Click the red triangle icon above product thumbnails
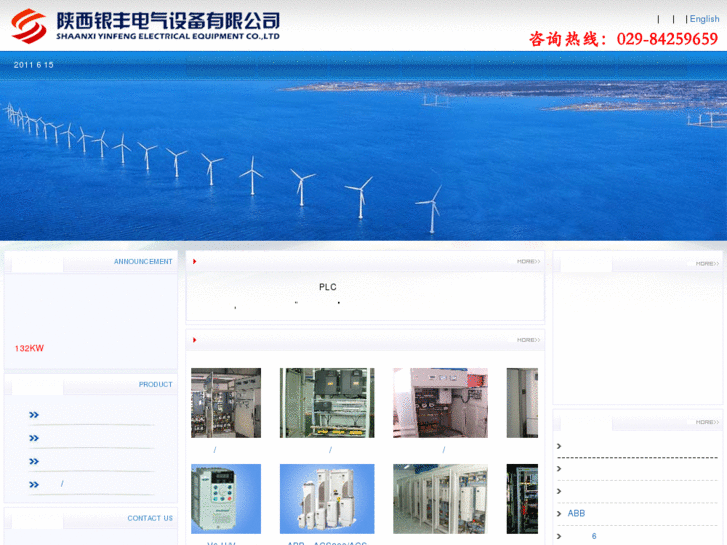This screenshot has width=727, height=545. pyautogui.click(x=195, y=340)
